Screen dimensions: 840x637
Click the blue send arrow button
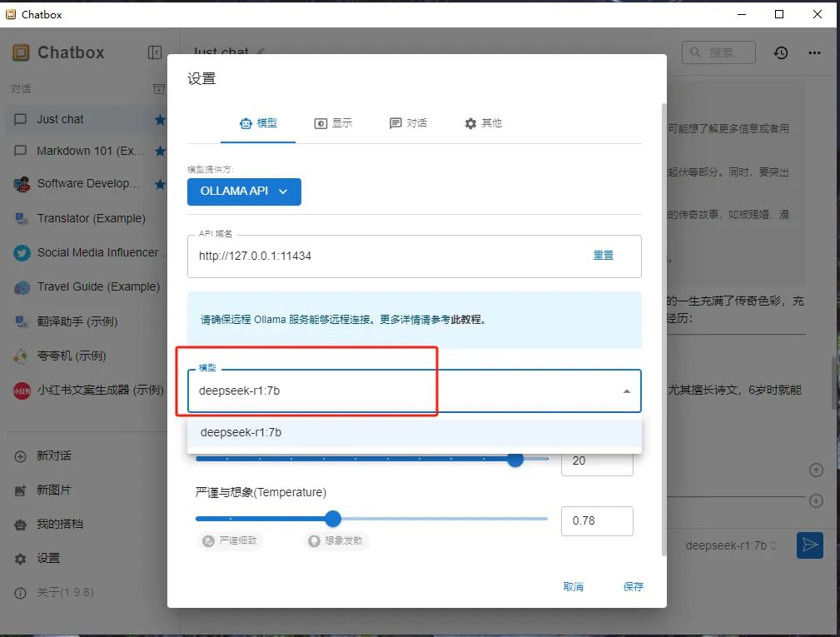click(x=809, y=545)
